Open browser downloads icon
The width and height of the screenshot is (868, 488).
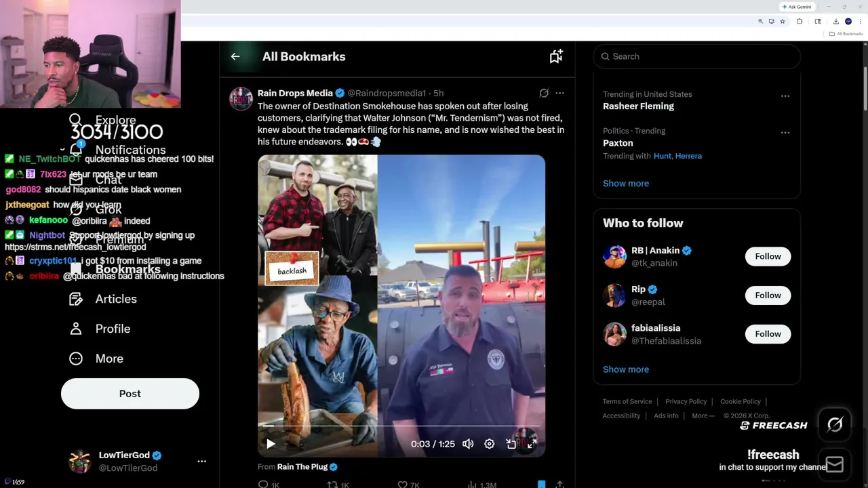pos(835,22)
